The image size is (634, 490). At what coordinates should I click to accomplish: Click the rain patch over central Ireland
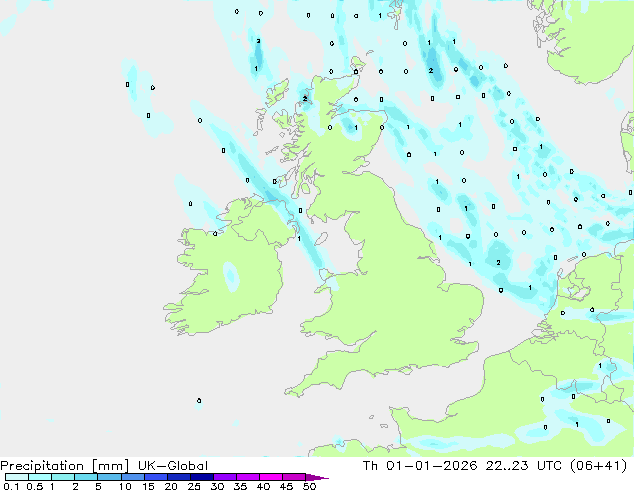pyautogui.click(x=231, y=275)
